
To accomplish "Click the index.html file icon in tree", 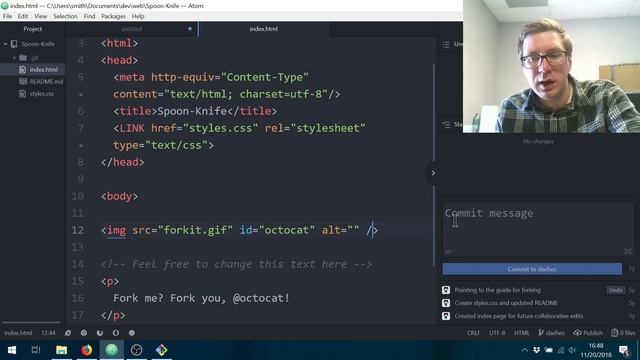I will [22, 70].
